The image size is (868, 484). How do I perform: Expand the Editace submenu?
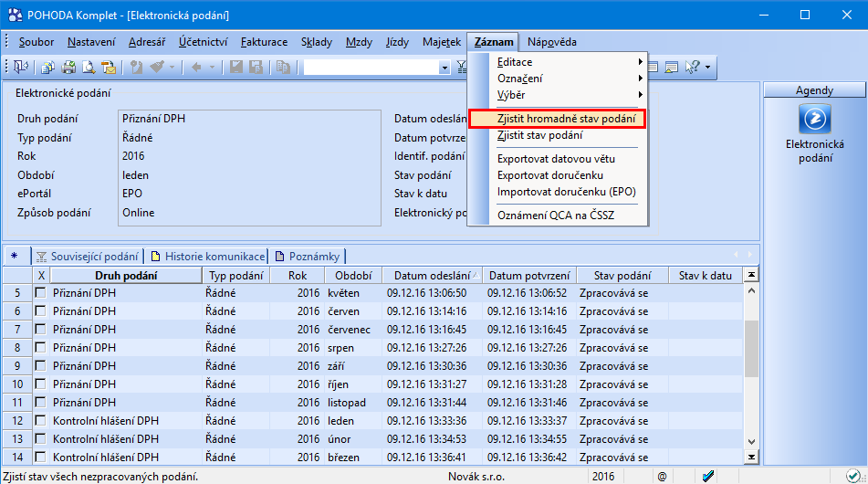[567, 62]
